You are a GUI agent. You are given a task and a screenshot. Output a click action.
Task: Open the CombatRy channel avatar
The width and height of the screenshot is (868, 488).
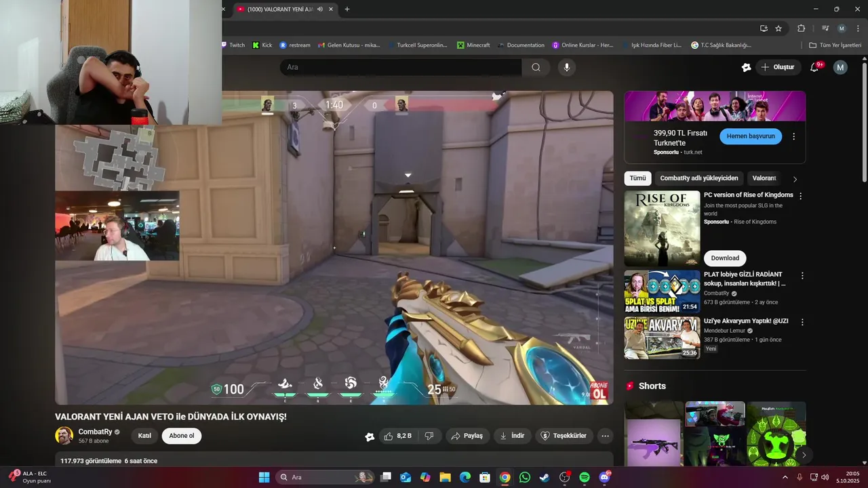click(64, 436)
